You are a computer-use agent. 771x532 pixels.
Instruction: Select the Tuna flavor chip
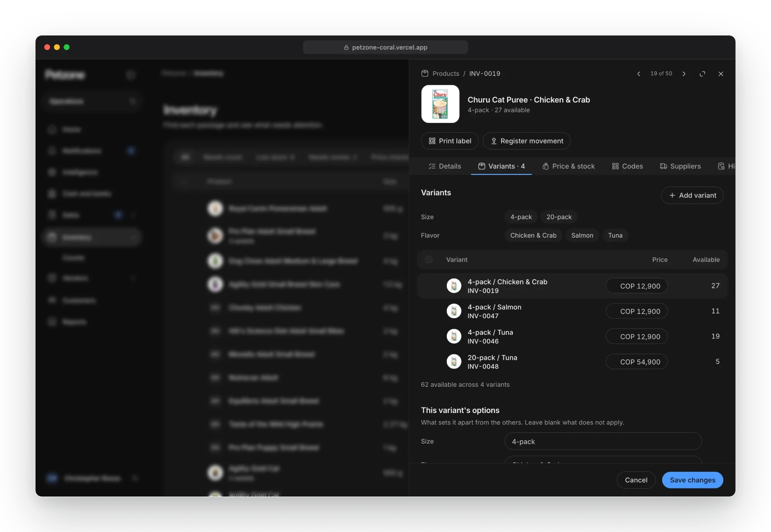tap(615, 235)
